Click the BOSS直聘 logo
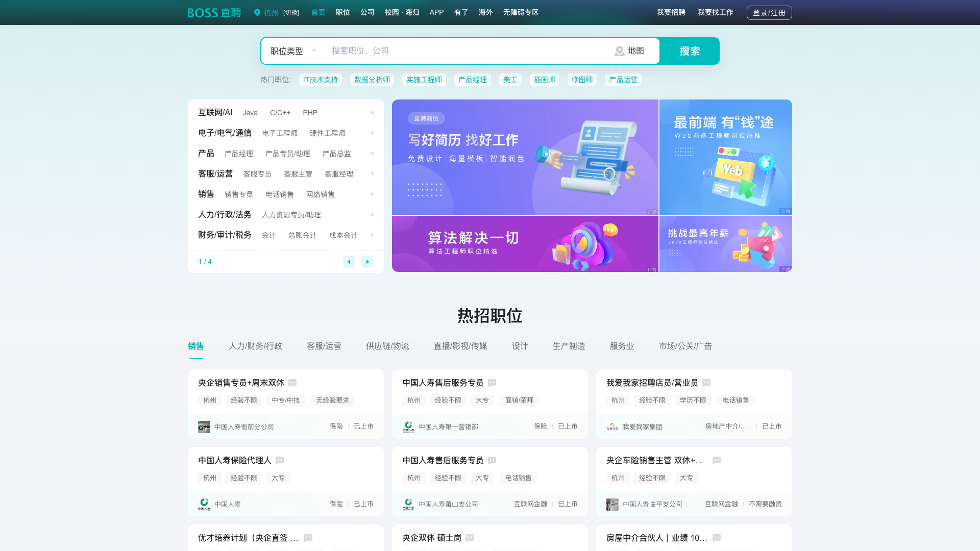Image resolution: width=980 pixels, height=551 pixels. pos(214,13)
